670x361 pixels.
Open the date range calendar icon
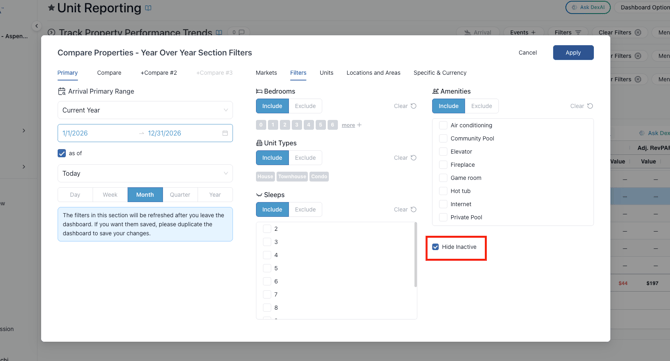[x=225, y=133]
